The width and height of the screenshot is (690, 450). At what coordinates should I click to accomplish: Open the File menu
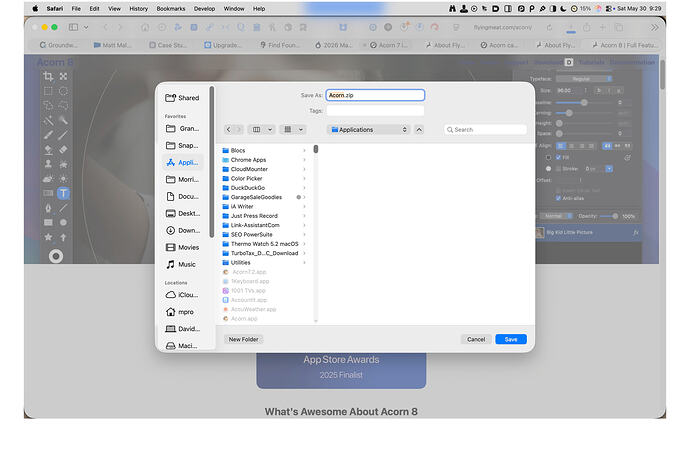pos(76,8)
